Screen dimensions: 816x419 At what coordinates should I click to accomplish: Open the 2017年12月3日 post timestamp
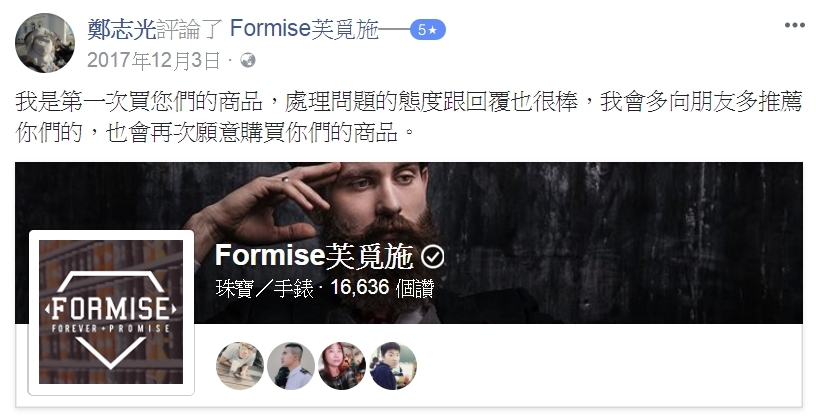(x=154, y=61)
